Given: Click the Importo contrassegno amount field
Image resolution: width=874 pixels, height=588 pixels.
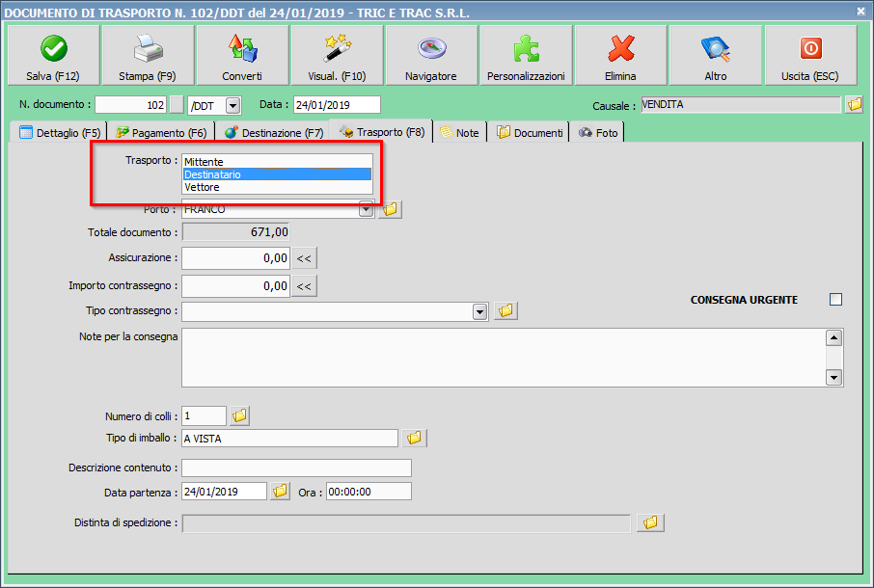Looking at the screenshot, I should click(235, 286).
